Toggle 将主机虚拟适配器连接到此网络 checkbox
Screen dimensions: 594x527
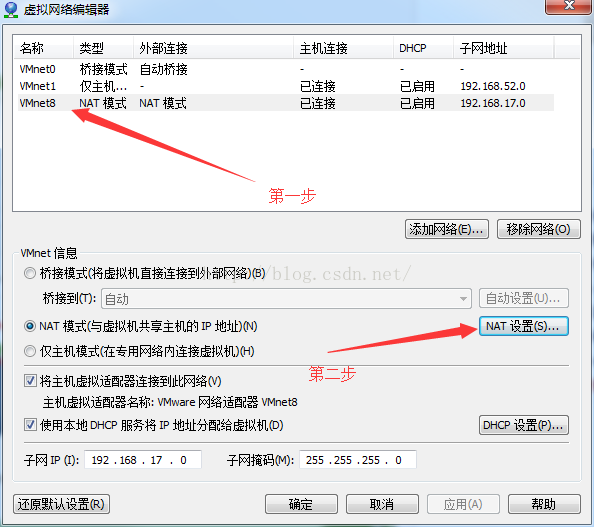[x=30, y=380]
